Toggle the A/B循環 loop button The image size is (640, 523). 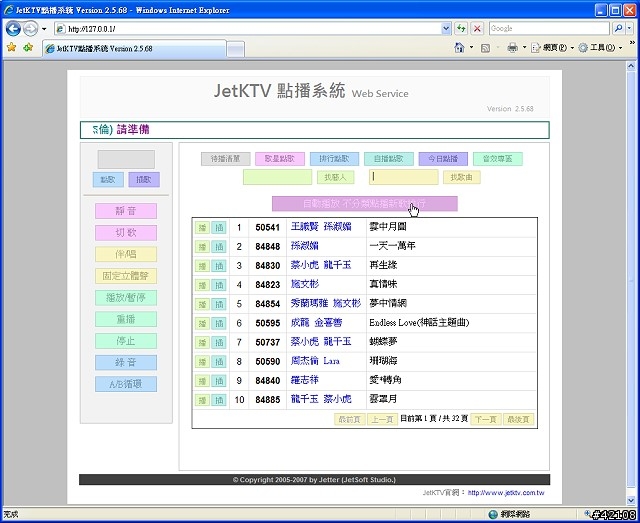coord(126,384)
